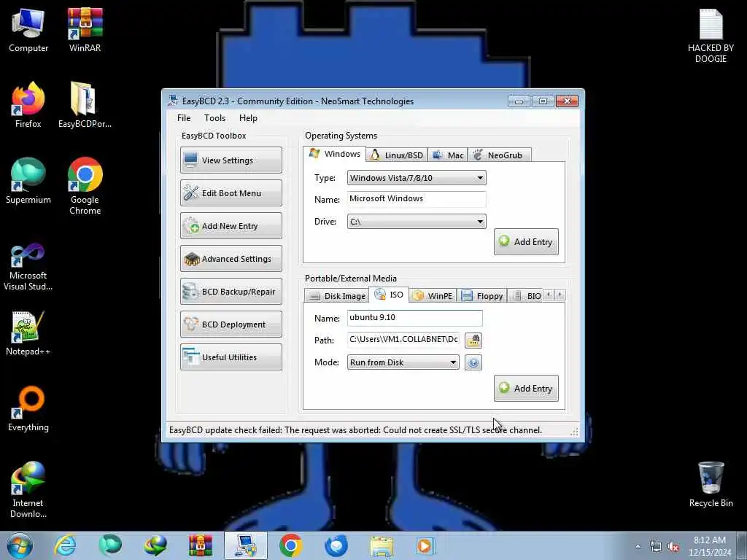Open the media player taskbar icon
This screenshot has height=560, width=747.
(425, 545)
